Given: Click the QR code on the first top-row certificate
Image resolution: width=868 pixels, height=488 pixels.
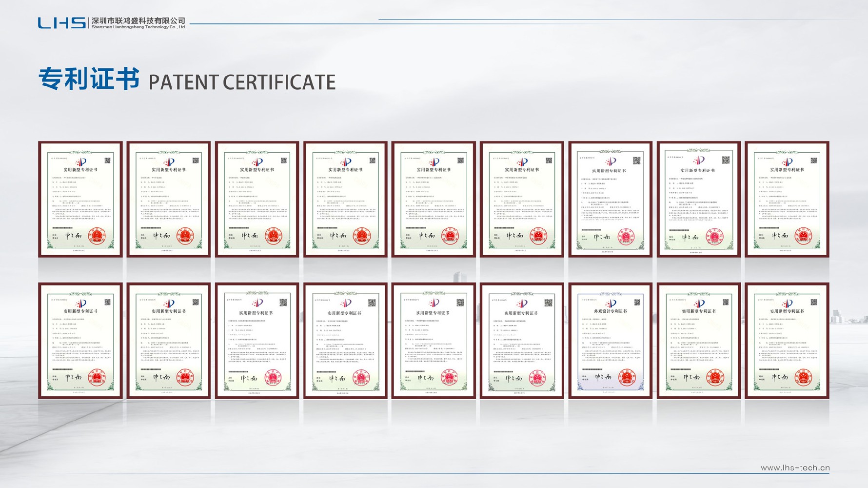Looking at the screenshot, I should coord(107,161).
